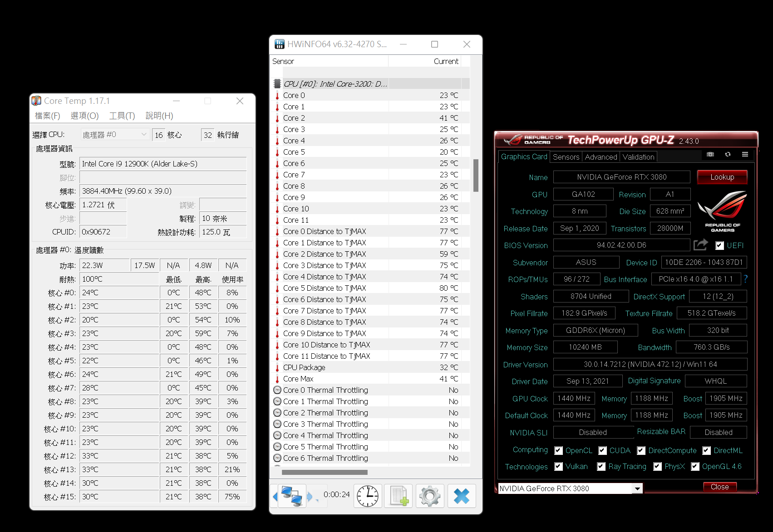Click the HWiNFO right blue arrow

click(310, 497)
